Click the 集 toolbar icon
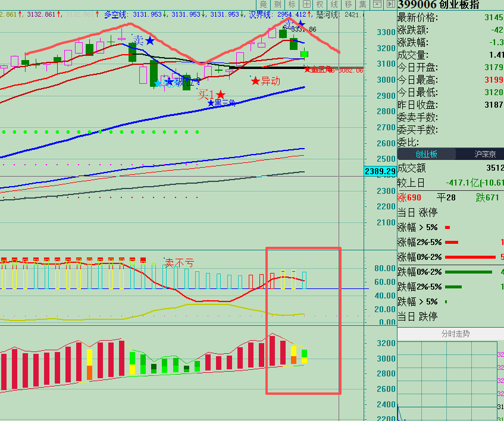 pyautogui.click(x=362, y=5)
